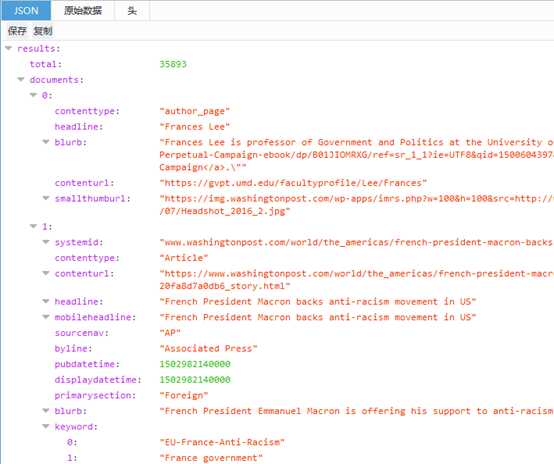Collapse the results node

pyautogui.click(x=9, y=48)
